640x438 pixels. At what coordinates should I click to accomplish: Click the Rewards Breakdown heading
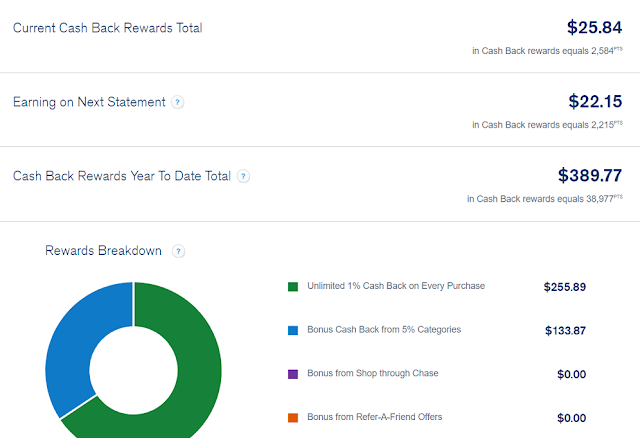coord(103,250)
